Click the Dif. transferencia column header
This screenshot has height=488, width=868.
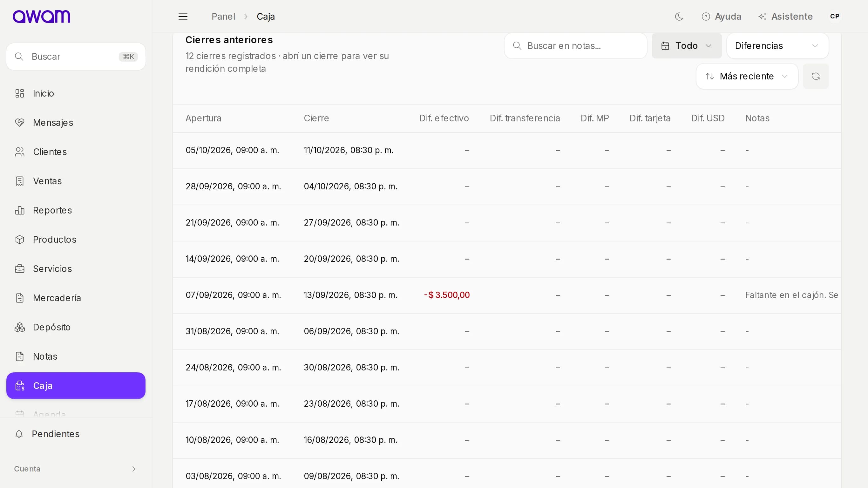click(525, 118)
